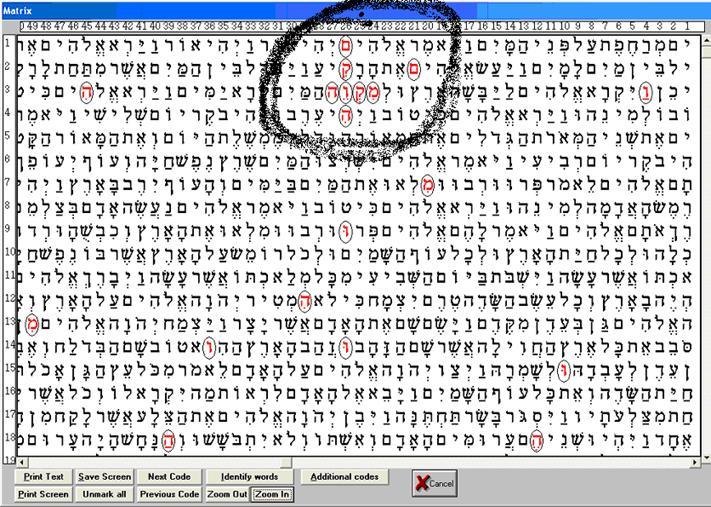711x507 pixels.
Task: Click row number 10 in left margin
Action: (6, 253)
